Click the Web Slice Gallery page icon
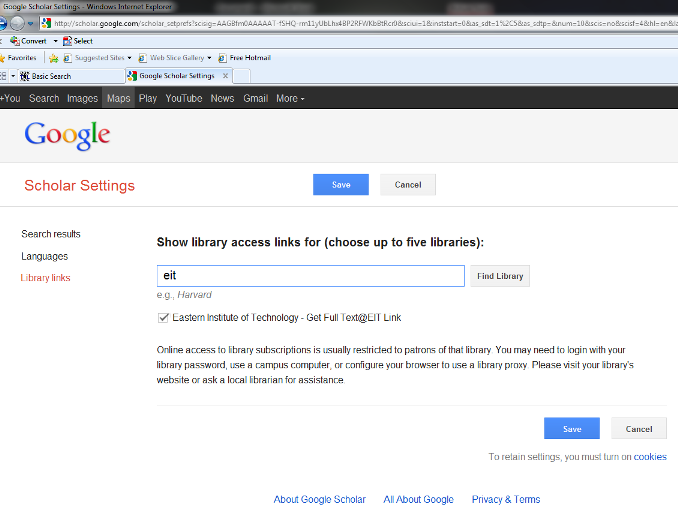The image size is (678, 520). 142,58
